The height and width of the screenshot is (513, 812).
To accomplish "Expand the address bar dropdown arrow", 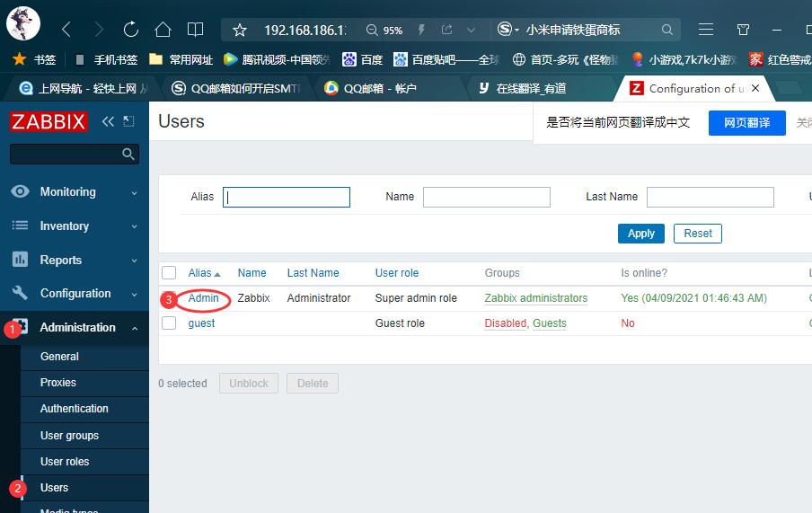I will (471, 30).
